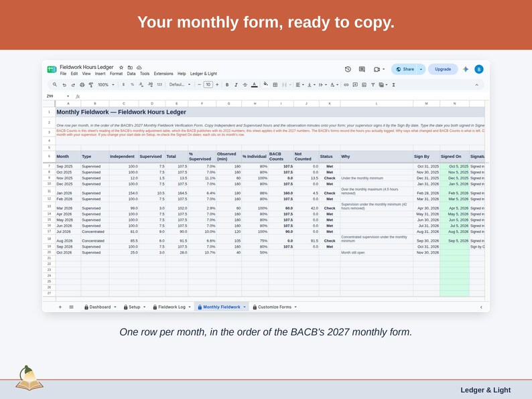
Task: Open the Default font dropdown
Action: pos(180,85)
